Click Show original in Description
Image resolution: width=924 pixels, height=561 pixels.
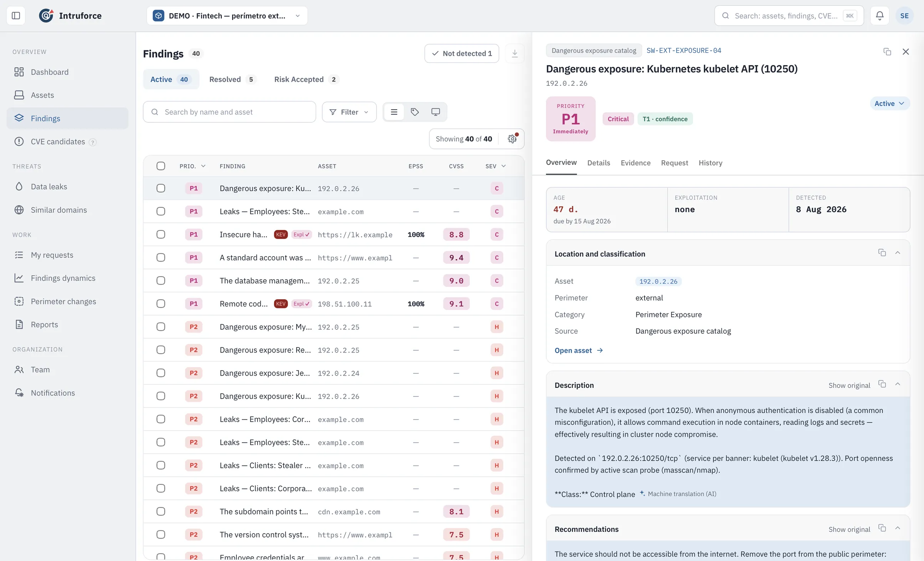tap(849, 385)
